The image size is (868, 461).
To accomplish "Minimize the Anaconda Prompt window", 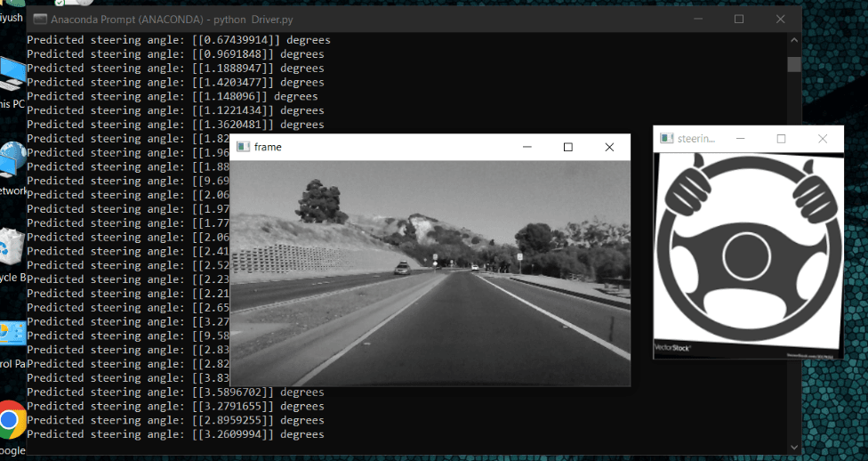I will tap(696, 19).
